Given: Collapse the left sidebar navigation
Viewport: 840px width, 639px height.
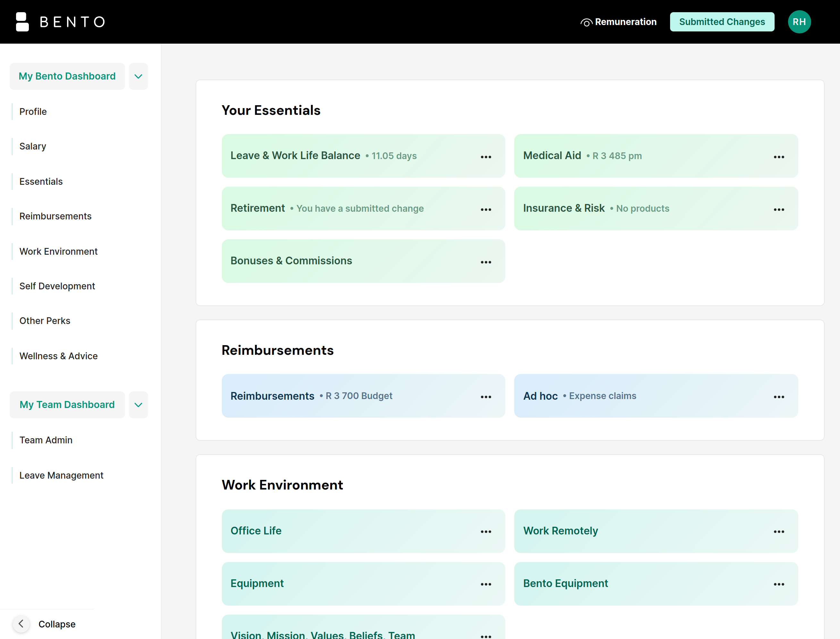Looking at the screenshot, I should pos(21,624).
